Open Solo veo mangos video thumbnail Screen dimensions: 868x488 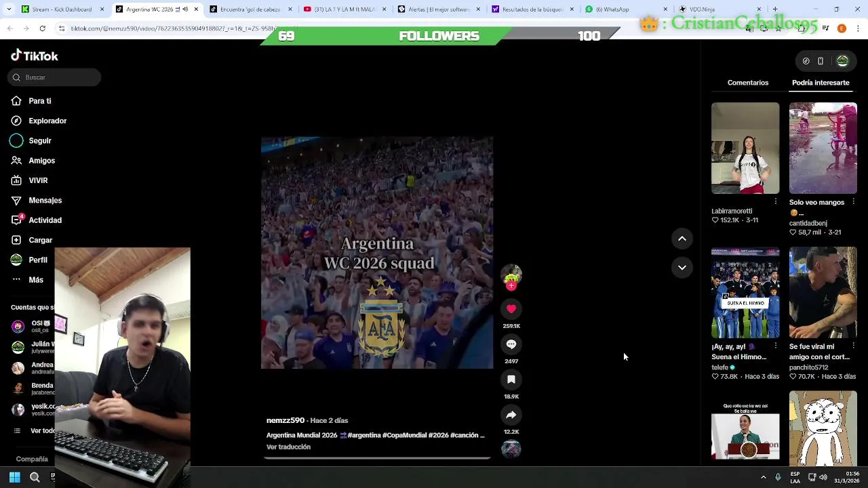pos(823,148)
